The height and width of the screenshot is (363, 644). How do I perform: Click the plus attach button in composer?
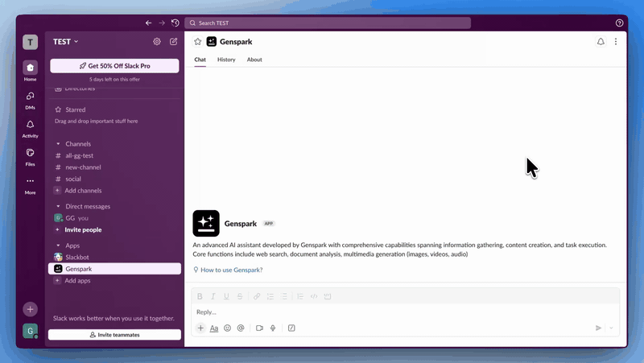[x=200, y=328]
